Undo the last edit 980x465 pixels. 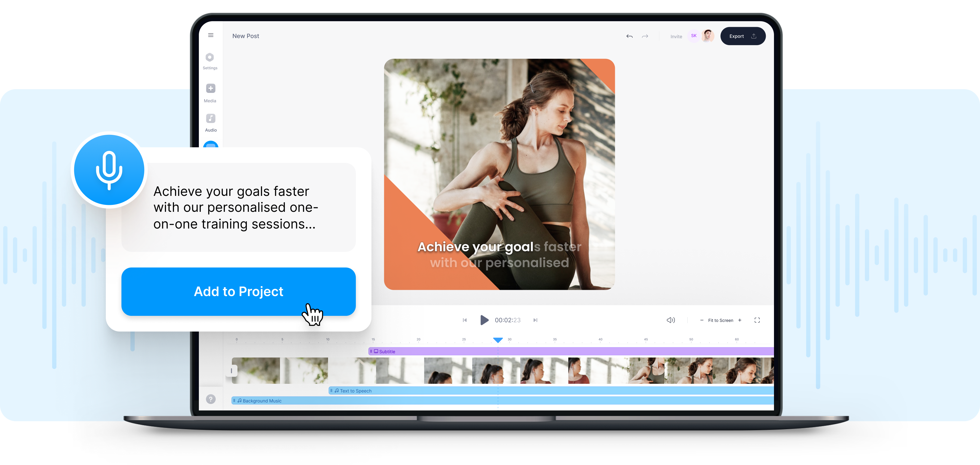[629, 36]
